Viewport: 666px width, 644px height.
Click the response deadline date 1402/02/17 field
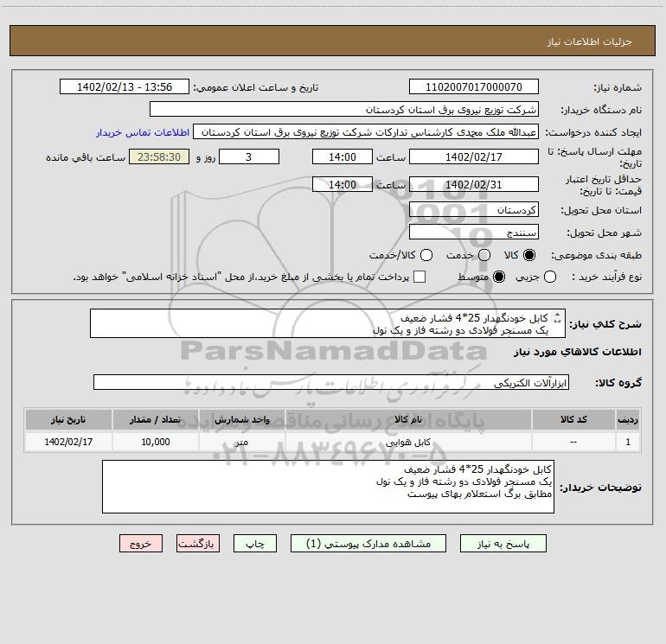(474, 156)
